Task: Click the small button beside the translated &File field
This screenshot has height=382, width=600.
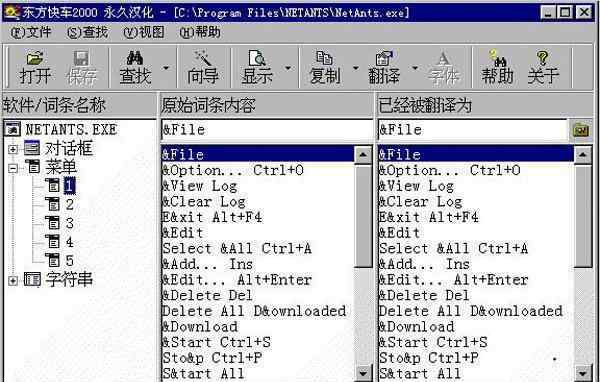Action: [581, 130]
